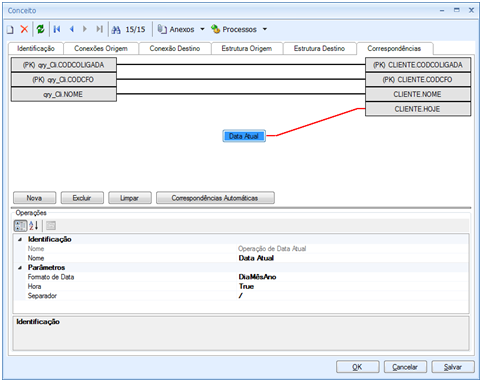Click the Salvar button
This screenshot has height=382, width=482.
453,367
